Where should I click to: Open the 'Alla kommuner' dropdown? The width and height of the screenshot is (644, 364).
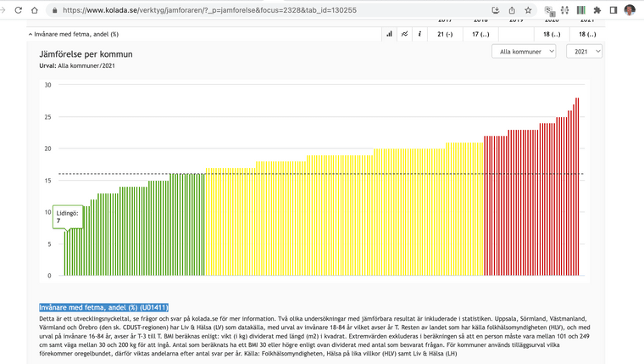pyautogui.click(x=524, y=52)
